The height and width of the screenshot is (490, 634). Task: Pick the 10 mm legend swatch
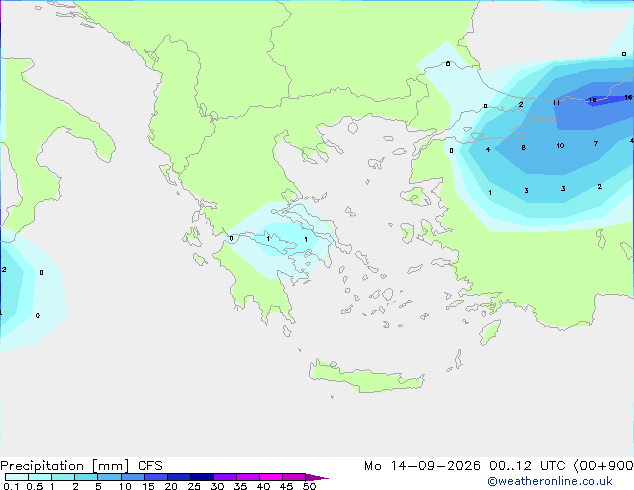click(x=132, y=477)
